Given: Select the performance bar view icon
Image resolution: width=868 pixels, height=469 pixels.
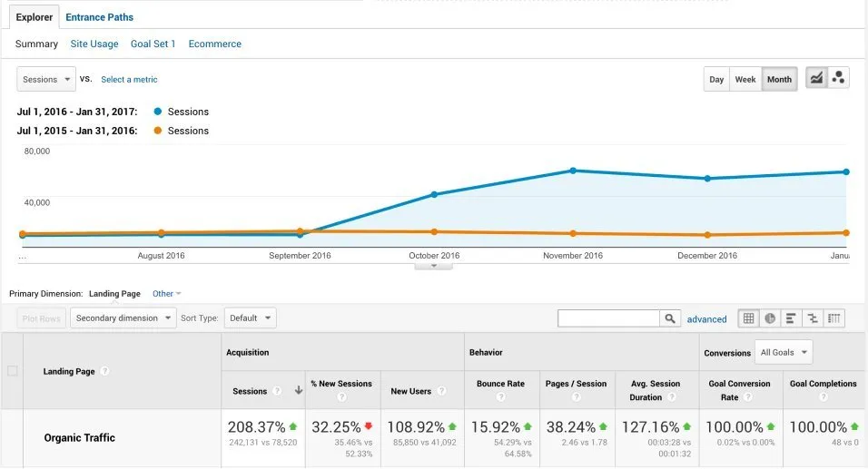Looking at the screenshot, I should (791, 318).
